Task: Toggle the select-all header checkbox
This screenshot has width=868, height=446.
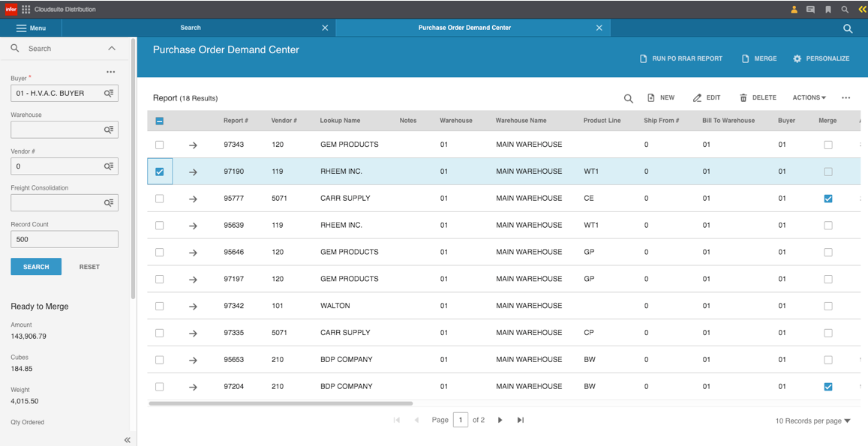Action: 159,121
